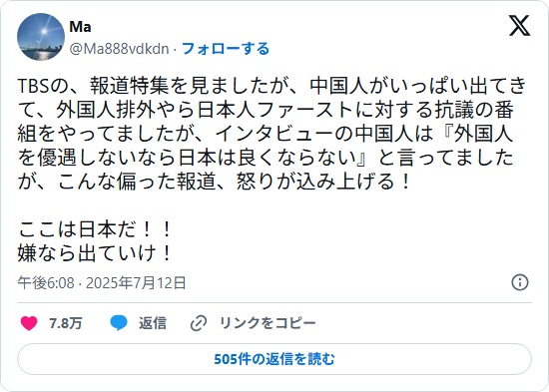The width and height of the screenshot is (549, 392).
Task: Click the 7.8万 like count
Action: click(x=66, y=323)
